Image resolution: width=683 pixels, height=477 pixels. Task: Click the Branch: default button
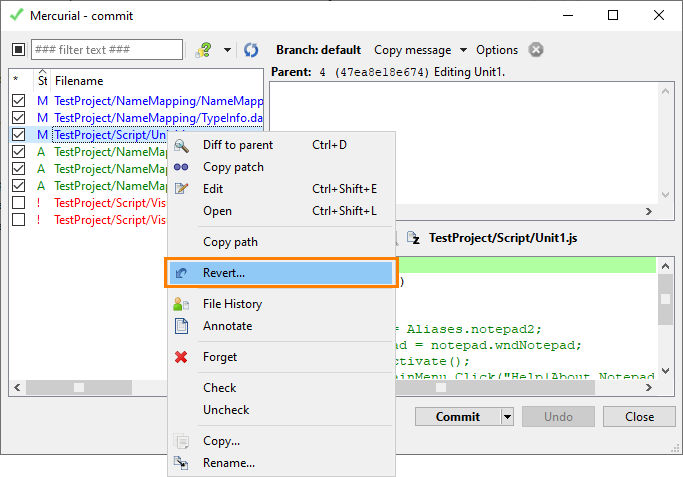coord(318,50)
